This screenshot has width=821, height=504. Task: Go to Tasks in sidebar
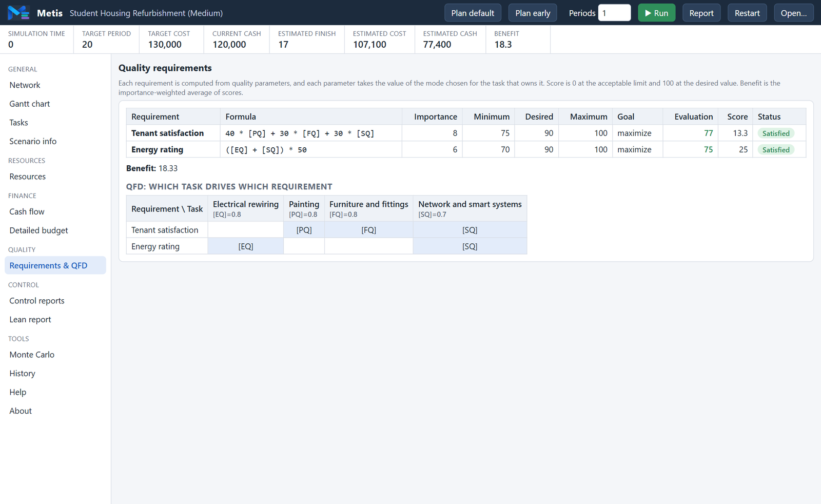pos(55,123)
